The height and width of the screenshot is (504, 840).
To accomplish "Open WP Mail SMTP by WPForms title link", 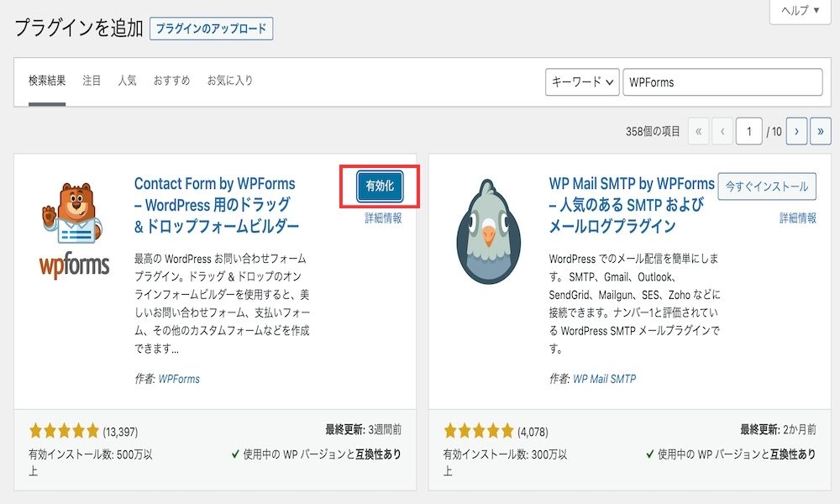I will (632, 205).
